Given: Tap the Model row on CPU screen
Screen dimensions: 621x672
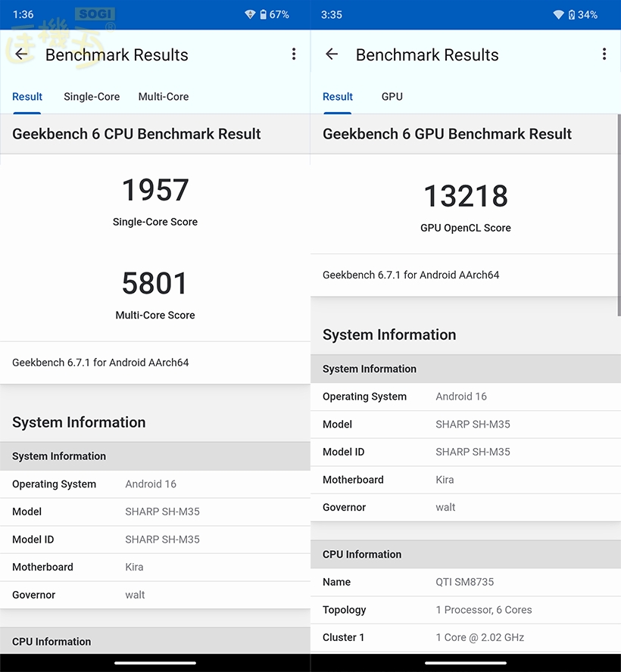Looking at the screenshot, I should tap(155, 512).
